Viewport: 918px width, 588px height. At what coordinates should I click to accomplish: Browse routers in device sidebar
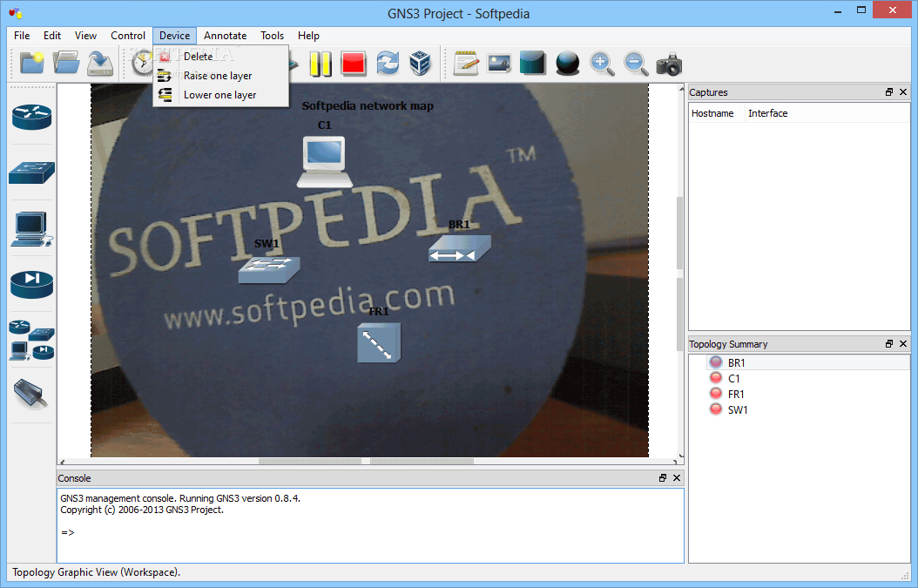[31, 117]
